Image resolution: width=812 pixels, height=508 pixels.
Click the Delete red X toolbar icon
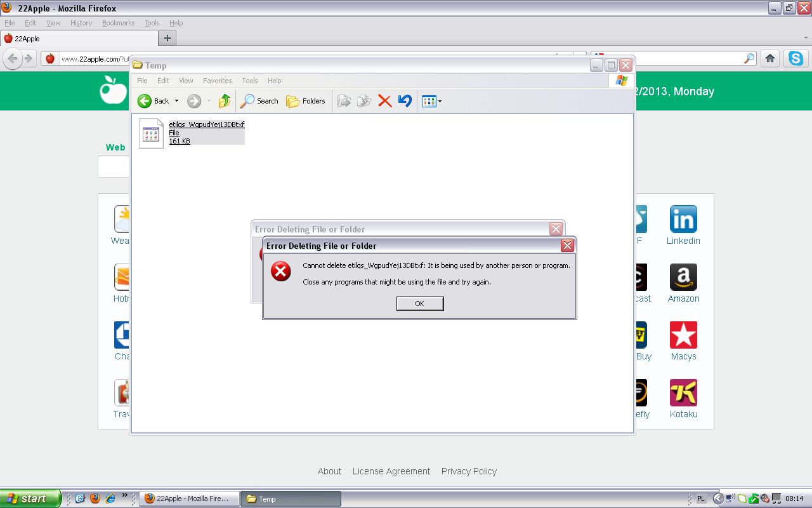click(x=384, y=101)
